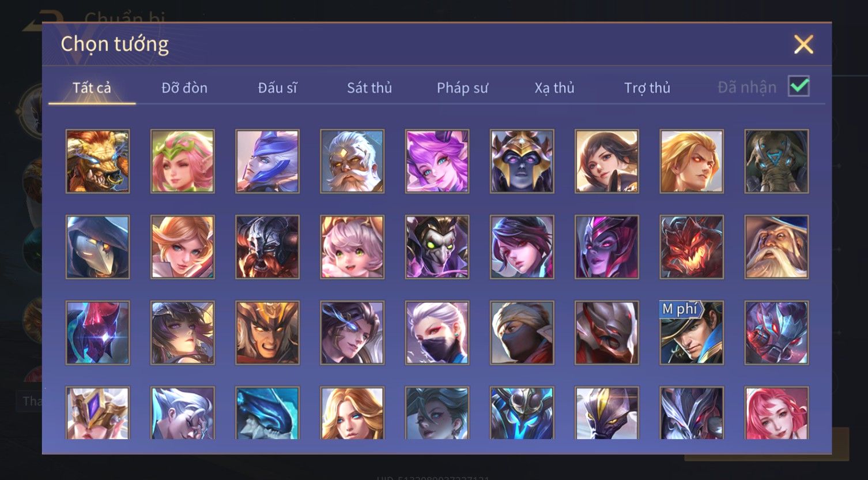Pick the wizard with long white beard and hat

coord(776,247)
